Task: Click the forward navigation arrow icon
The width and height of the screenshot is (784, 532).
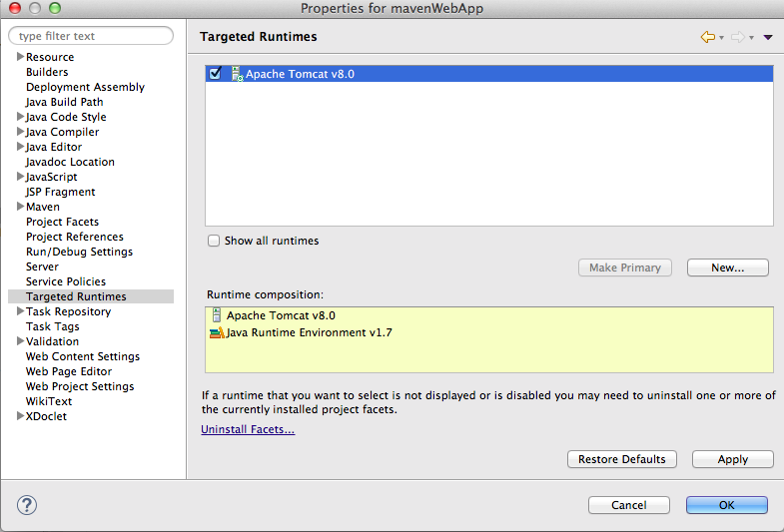Action: point(737,37)
